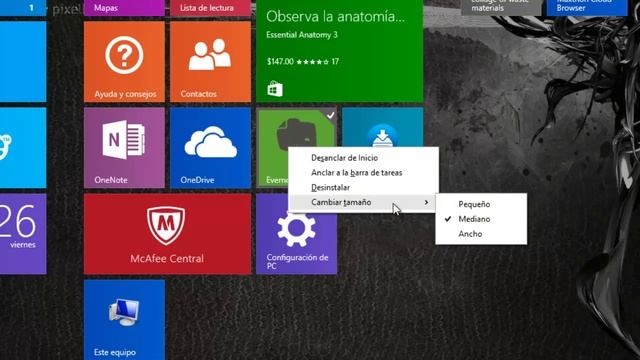Set tile size to Pequeño
Image resolution: width=640 pixels, height=360 pixels.
coord(481,204)
